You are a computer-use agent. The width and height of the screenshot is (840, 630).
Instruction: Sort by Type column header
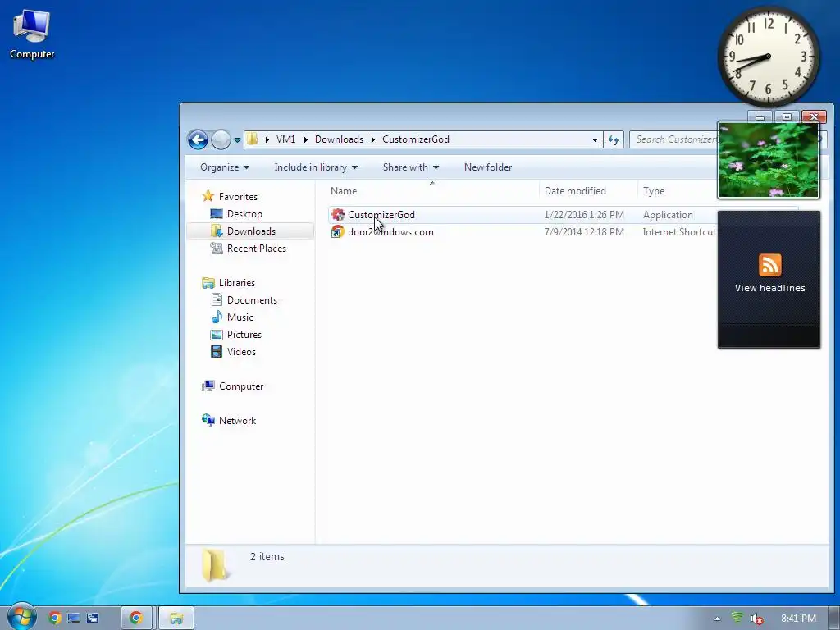654,190
